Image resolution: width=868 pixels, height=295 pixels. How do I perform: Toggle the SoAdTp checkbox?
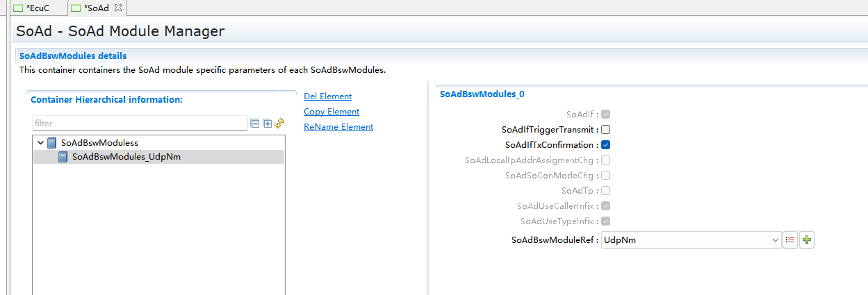(605, 191)
